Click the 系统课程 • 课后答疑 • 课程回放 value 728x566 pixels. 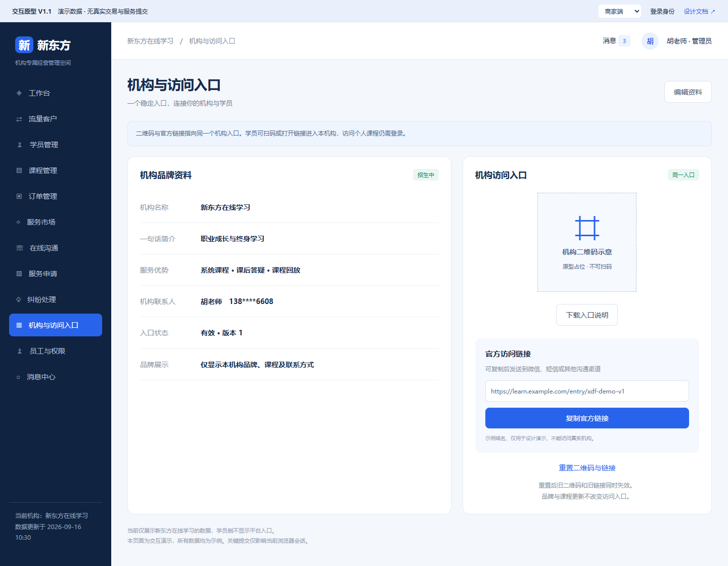click(250, 270)
